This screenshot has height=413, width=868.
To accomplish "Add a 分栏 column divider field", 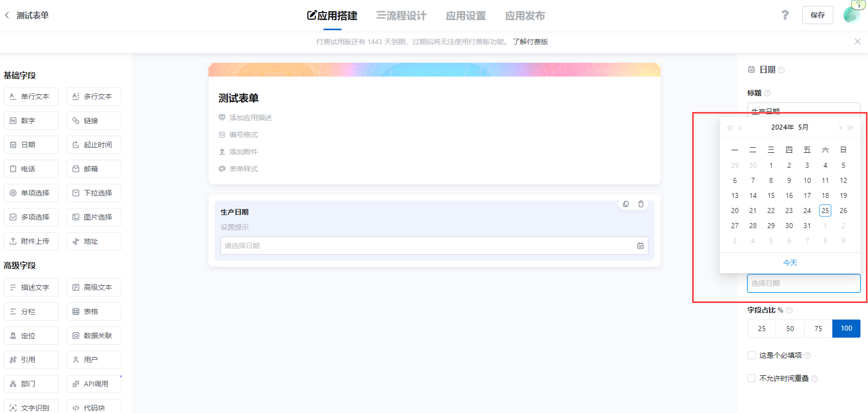I will pyautogui.click(x=31, y=312).
